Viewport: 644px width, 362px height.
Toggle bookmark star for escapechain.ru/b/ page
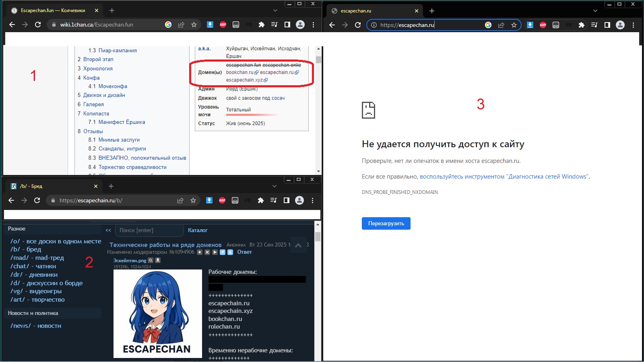click(x=193, y=200)
